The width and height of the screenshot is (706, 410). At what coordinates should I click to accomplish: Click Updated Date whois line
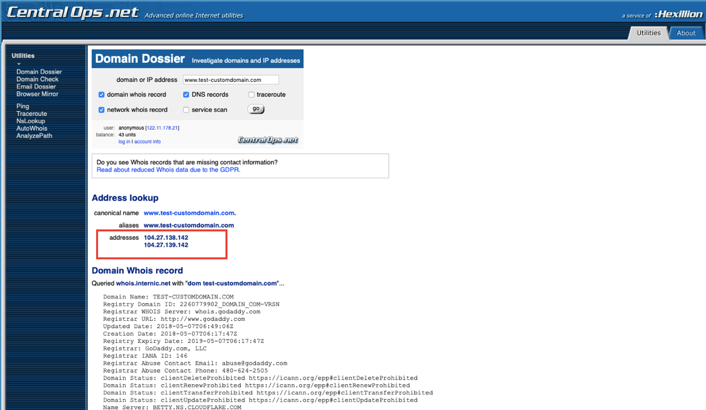coord(168,326)
